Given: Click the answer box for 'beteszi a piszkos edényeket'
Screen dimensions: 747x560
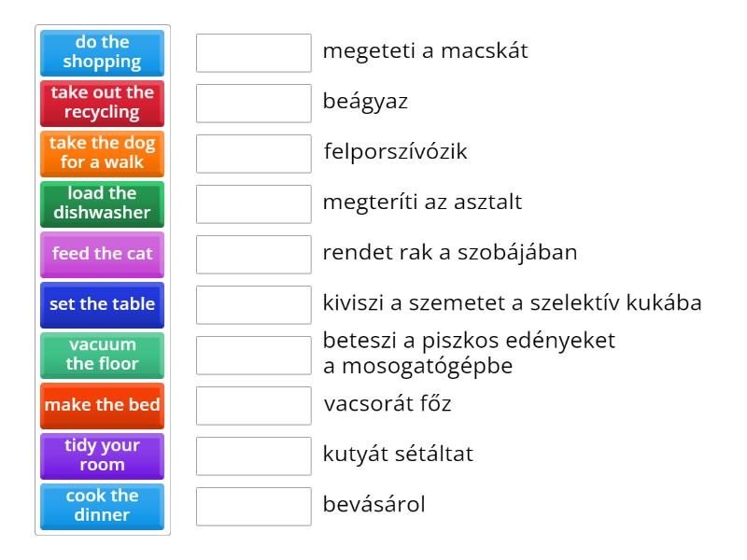Looking at the screenshot, I should (x=254, y=356).
